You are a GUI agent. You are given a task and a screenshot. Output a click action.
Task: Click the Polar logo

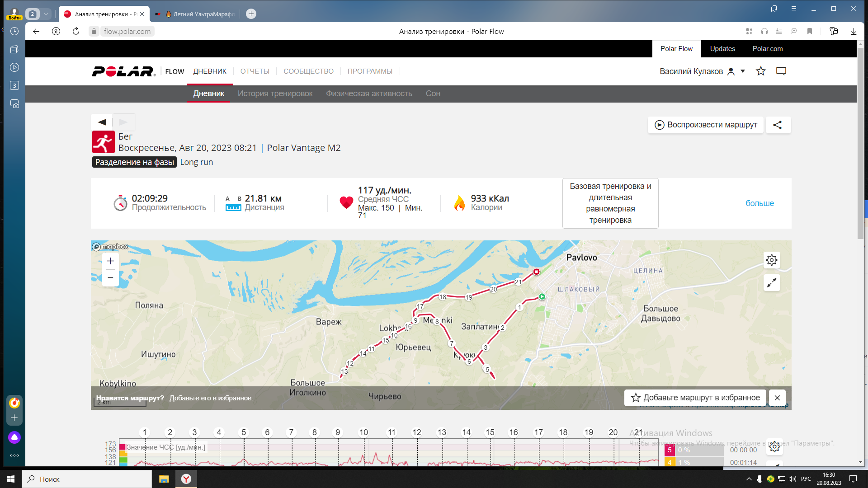point(123,71)
